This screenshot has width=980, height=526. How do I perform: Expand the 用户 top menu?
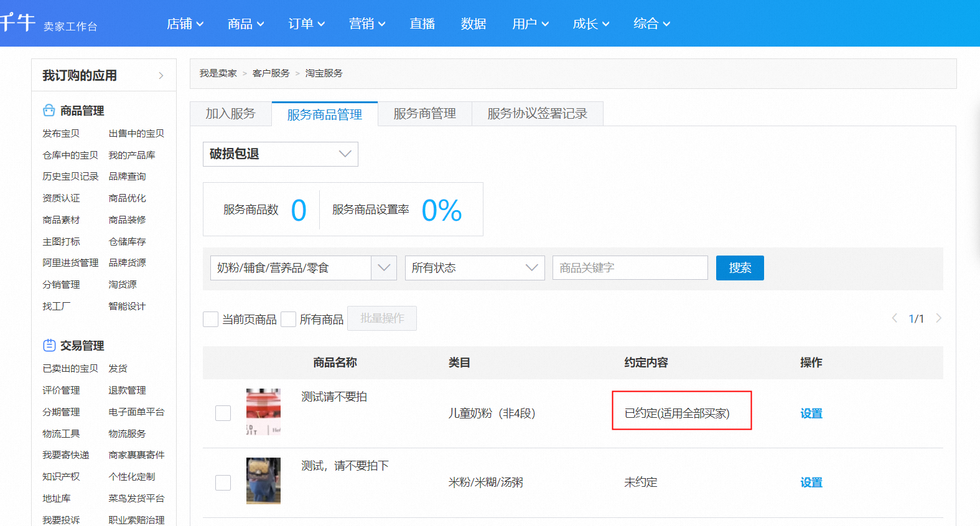coord(531,24)
